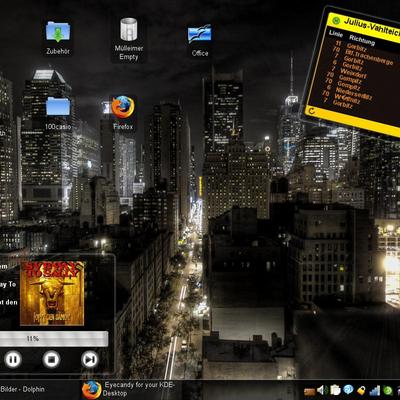This screenshot has height=400, width=400.
Task: Click the Richtung column header
Action: 362,40
